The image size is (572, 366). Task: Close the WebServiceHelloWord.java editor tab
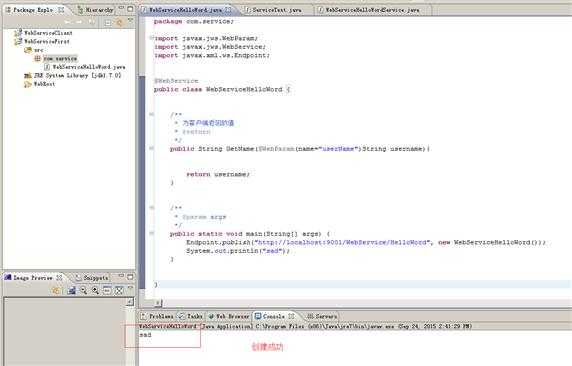point(228,10)
